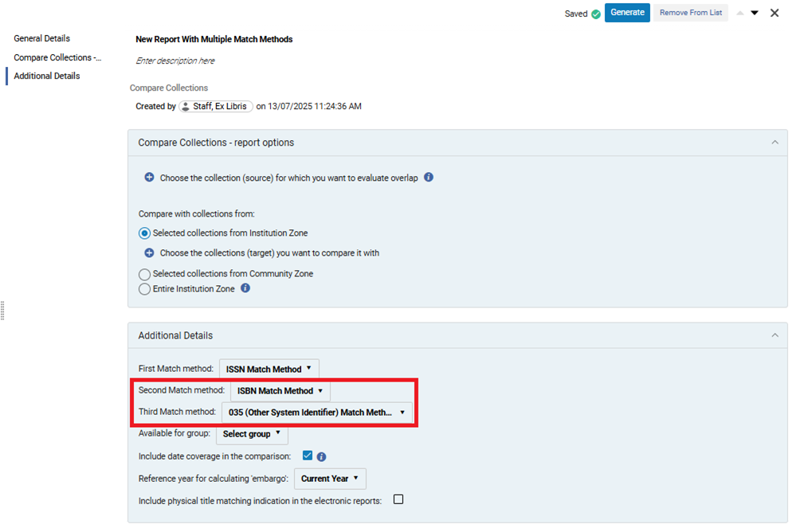
Task: Click the Generate button
Action: click(x=627, y=13)
